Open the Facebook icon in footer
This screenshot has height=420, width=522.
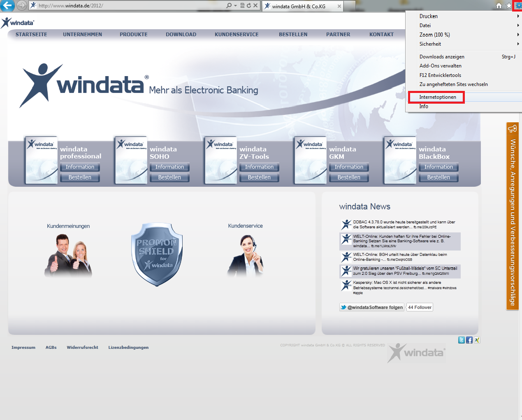tap(469, 340)
